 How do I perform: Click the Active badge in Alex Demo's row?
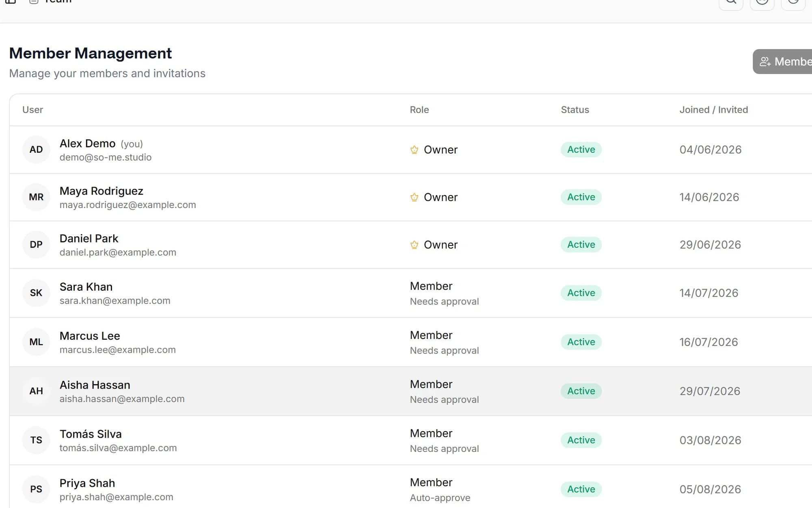(581, 150)
